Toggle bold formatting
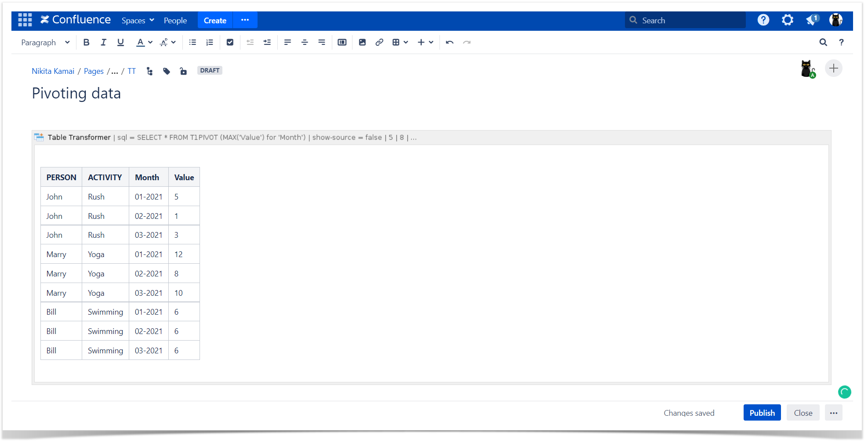 [x=86, y=43]
